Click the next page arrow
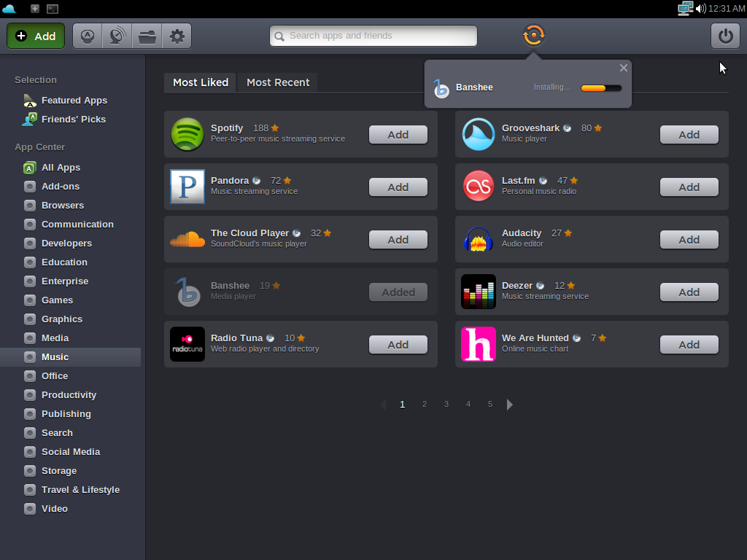This screenshot has width=747, height=560. pos(509,405)
